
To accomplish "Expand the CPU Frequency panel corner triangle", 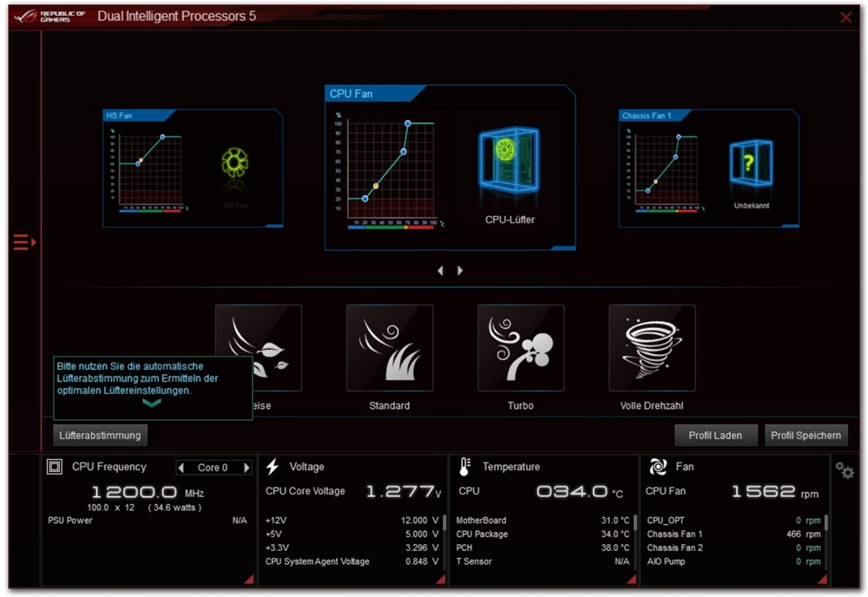I will click(x=249, y=580).
